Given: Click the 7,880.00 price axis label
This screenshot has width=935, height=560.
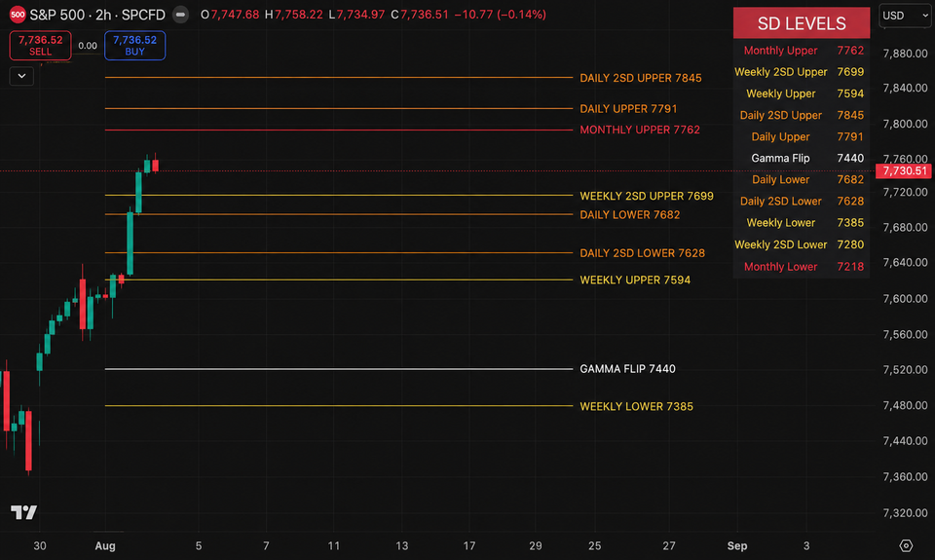Looking at the screenshot, I should (x=905, y=54).
